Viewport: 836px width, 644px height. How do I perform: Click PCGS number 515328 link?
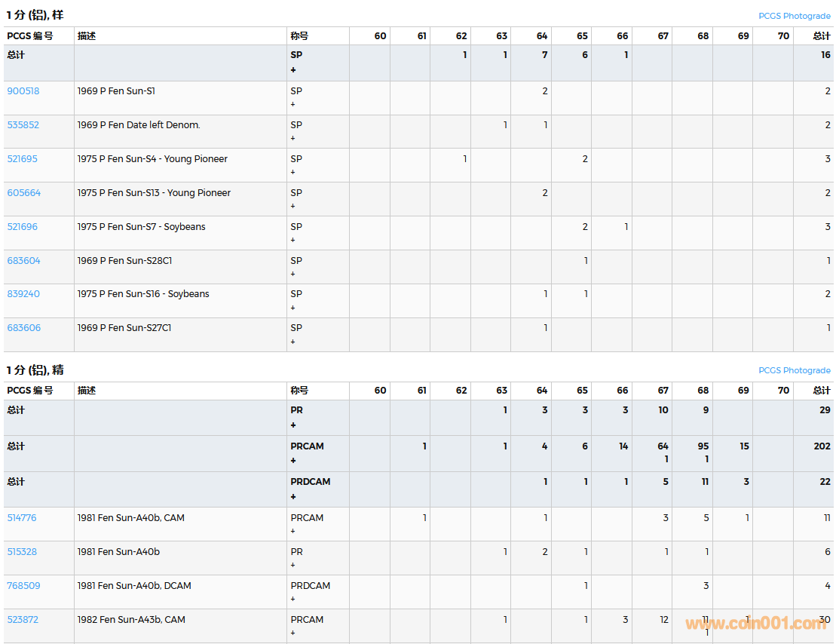(x=23, y=552)
